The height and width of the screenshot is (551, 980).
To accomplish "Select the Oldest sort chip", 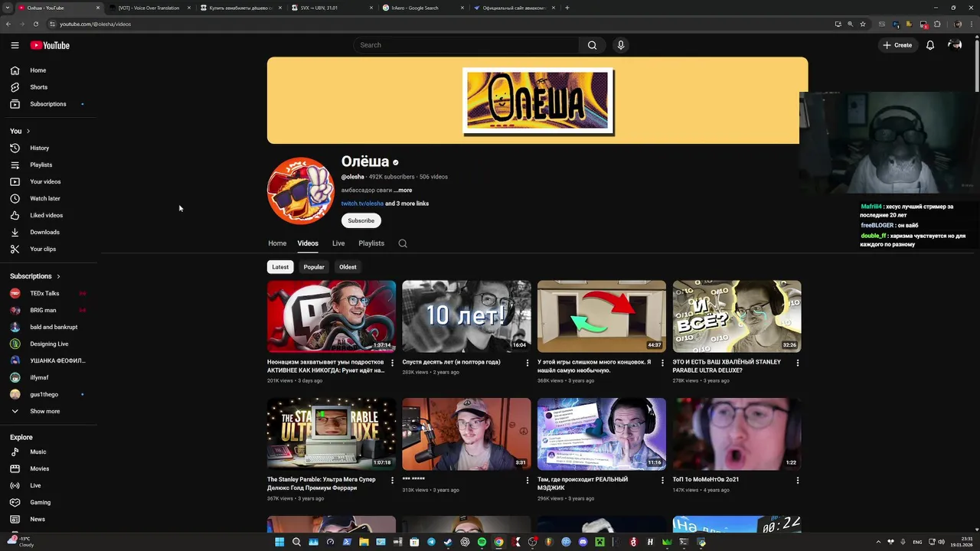I will click(348, 267).
